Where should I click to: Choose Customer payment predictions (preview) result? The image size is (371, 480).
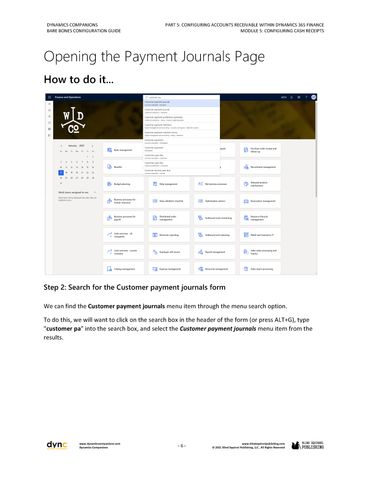(181, 119)
